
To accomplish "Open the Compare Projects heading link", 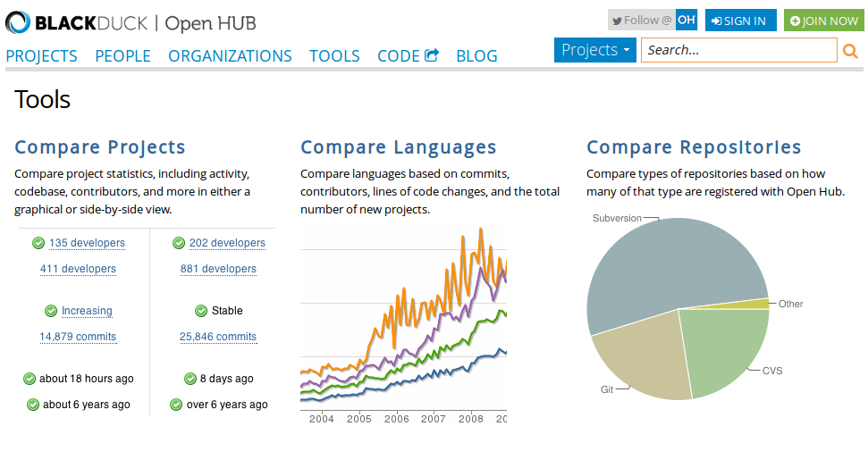I will click(99, 147).
